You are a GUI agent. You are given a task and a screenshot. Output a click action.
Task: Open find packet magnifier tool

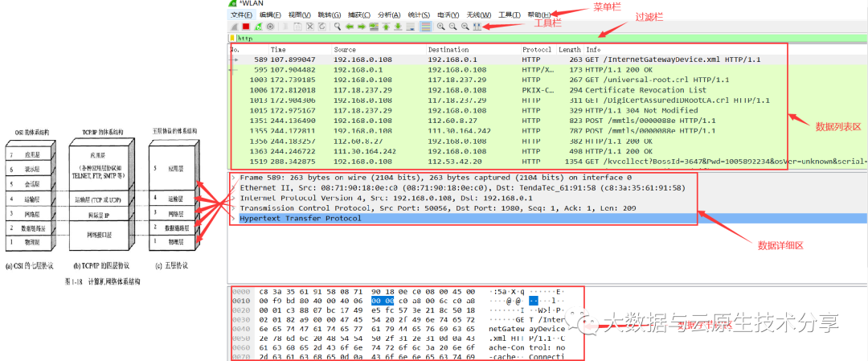pos(337,27)
